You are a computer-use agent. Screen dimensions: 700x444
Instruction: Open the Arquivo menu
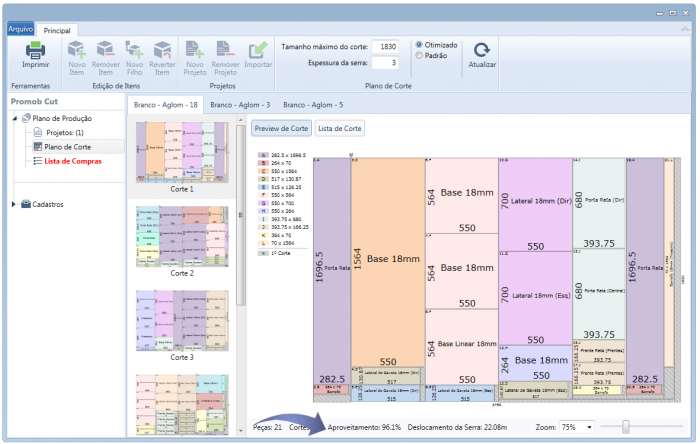(21, 30)
